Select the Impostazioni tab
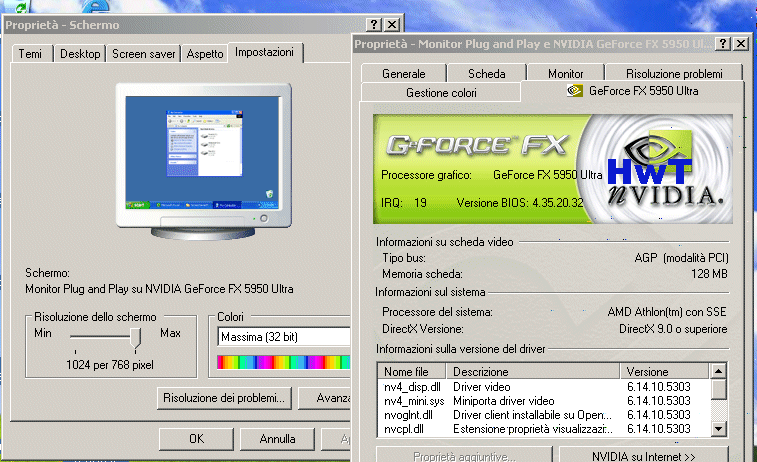Viewport: 757px width, 462px height. [265, 52]
